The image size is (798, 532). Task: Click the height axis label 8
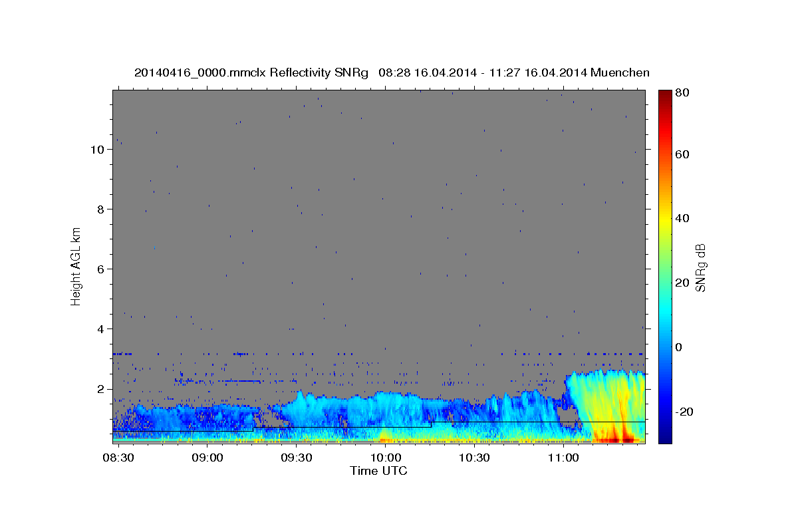[x=100, y=209]
